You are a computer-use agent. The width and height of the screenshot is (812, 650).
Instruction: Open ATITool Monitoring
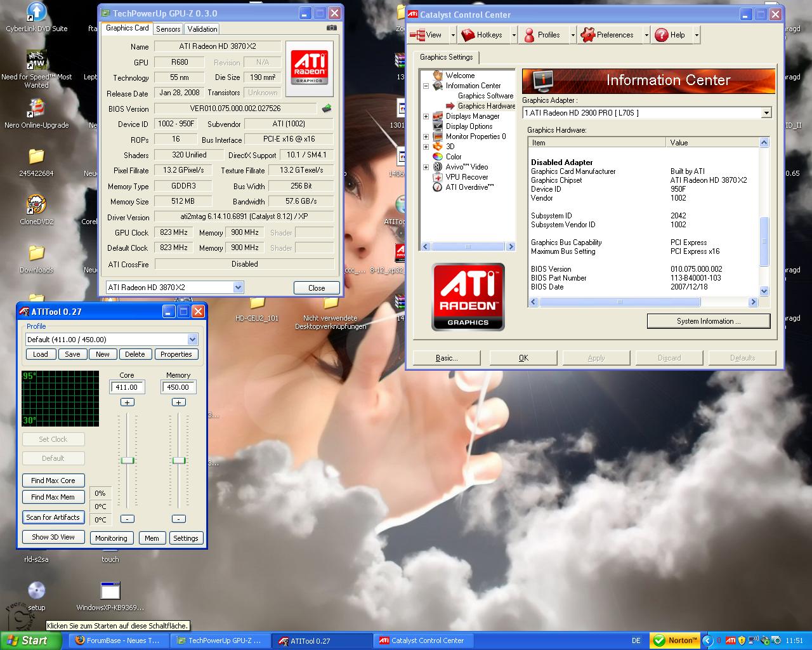click(111, 538)
